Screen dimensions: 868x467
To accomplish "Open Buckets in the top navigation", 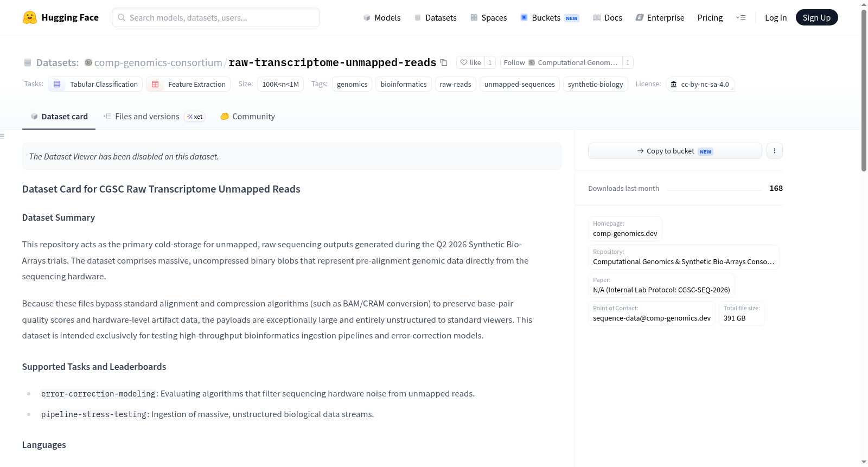I will pyautogui.click(x=550, y=17).
